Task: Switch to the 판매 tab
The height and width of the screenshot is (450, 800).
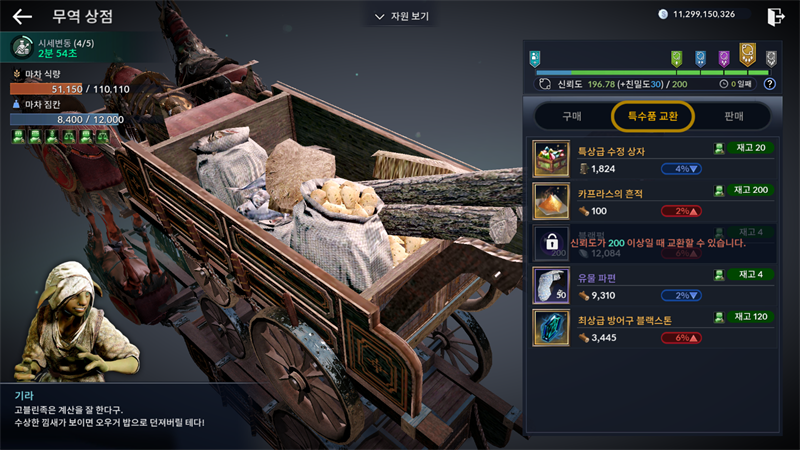Action: [734, 116]
